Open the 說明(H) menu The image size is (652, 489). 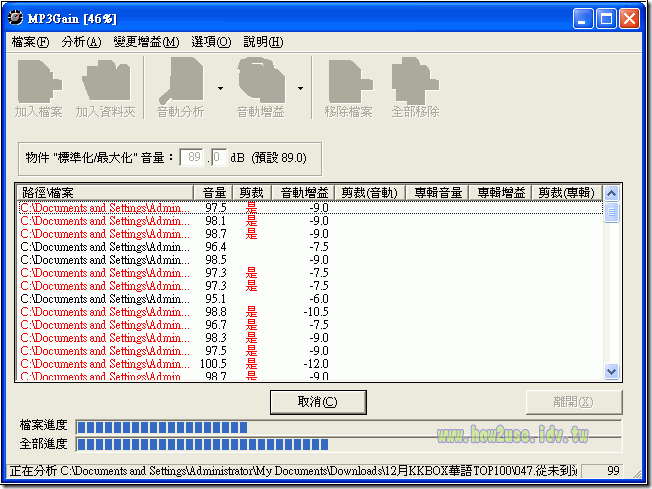[x=263, y=42]
